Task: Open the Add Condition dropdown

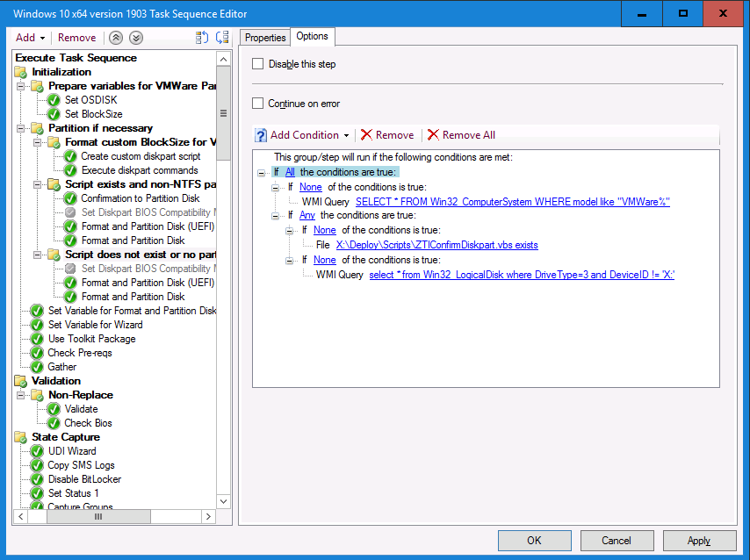Action: [346, 135]
